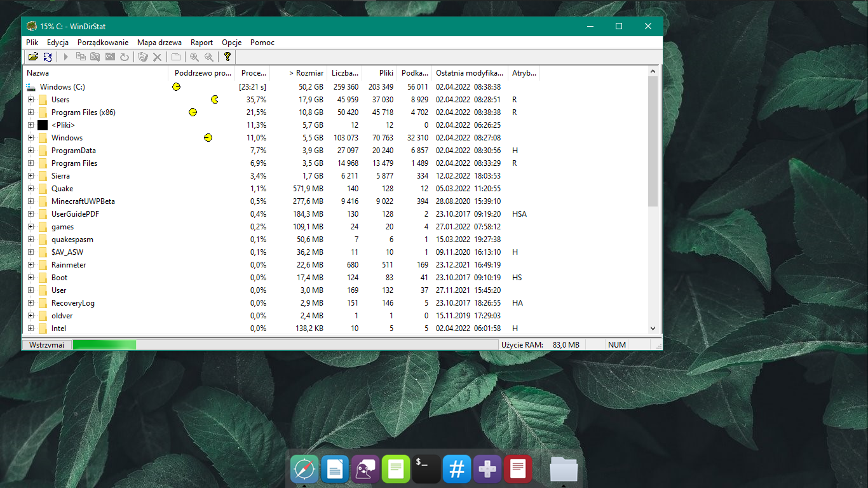
Task: Click the recycle bin delete toolbar icon
Action: pyautogui.click(x=143, y=57)
